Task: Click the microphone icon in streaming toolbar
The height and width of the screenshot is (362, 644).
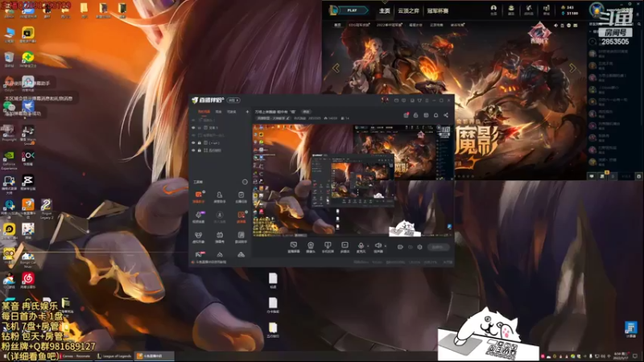Action: 361,247
